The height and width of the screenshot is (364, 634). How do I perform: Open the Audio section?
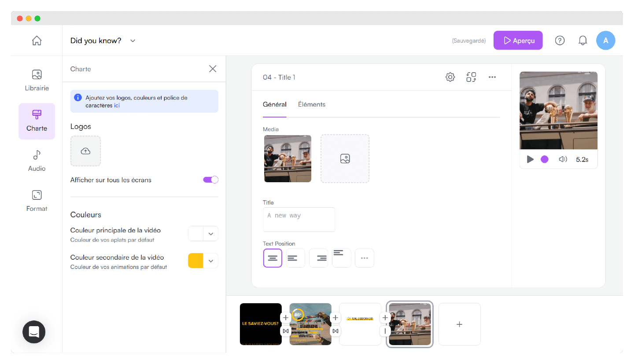37,161
